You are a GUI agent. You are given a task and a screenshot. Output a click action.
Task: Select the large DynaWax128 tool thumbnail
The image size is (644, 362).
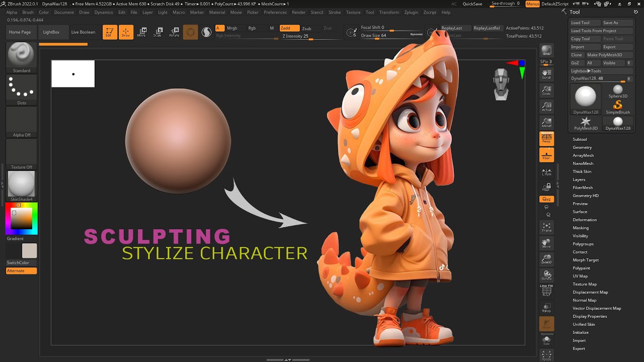586,99
